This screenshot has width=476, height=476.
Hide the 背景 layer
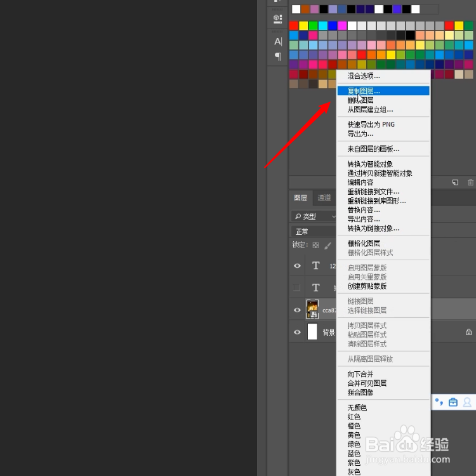click(297, 332)
